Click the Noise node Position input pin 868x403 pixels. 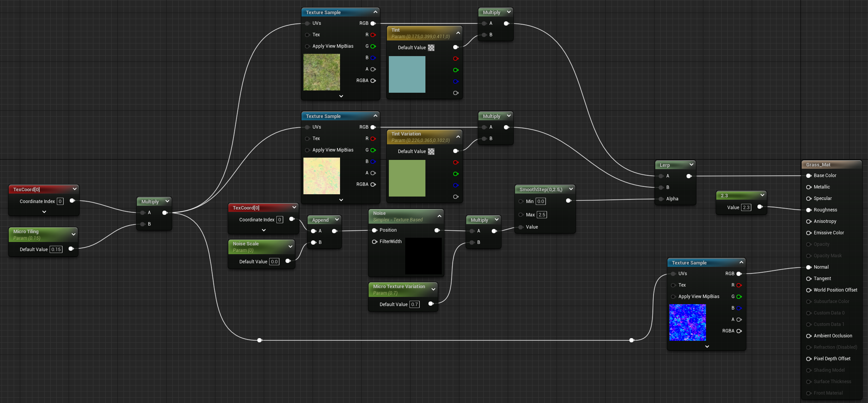coord(374,230)
